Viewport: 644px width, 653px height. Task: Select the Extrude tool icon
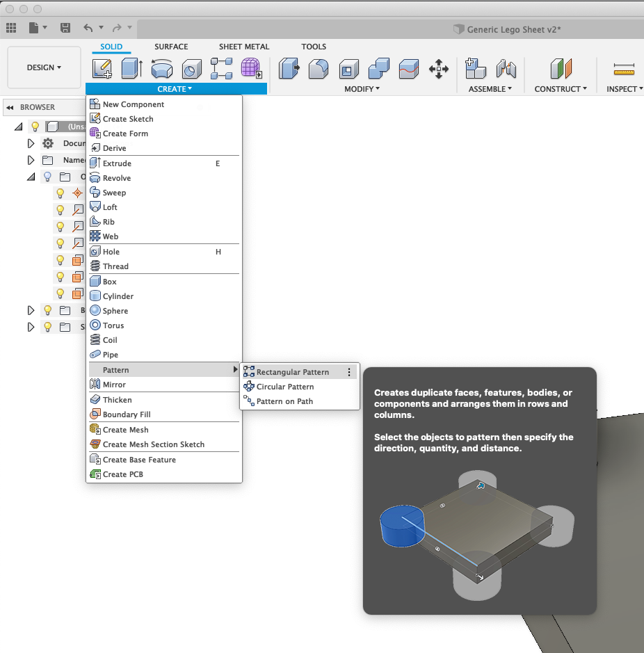point(131,69)
